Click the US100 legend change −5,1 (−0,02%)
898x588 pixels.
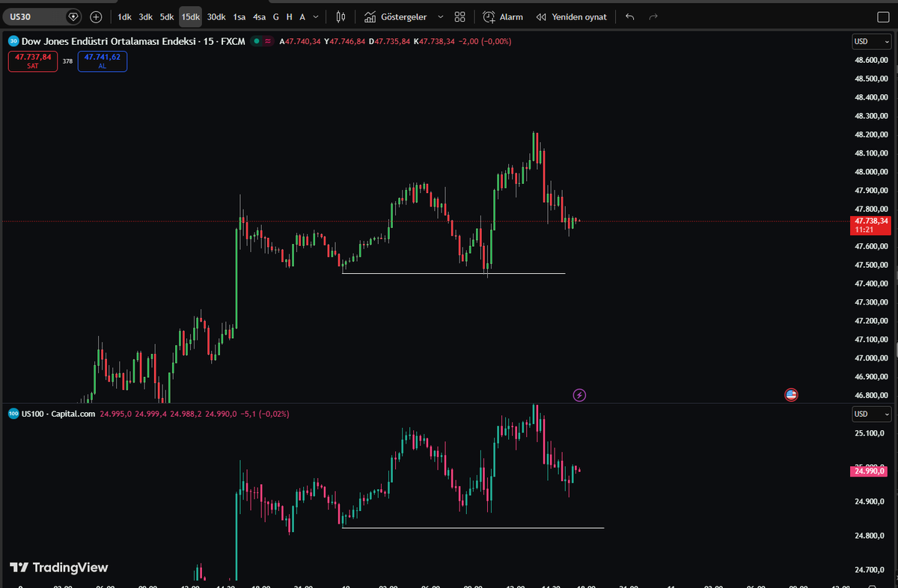[265, 414]
